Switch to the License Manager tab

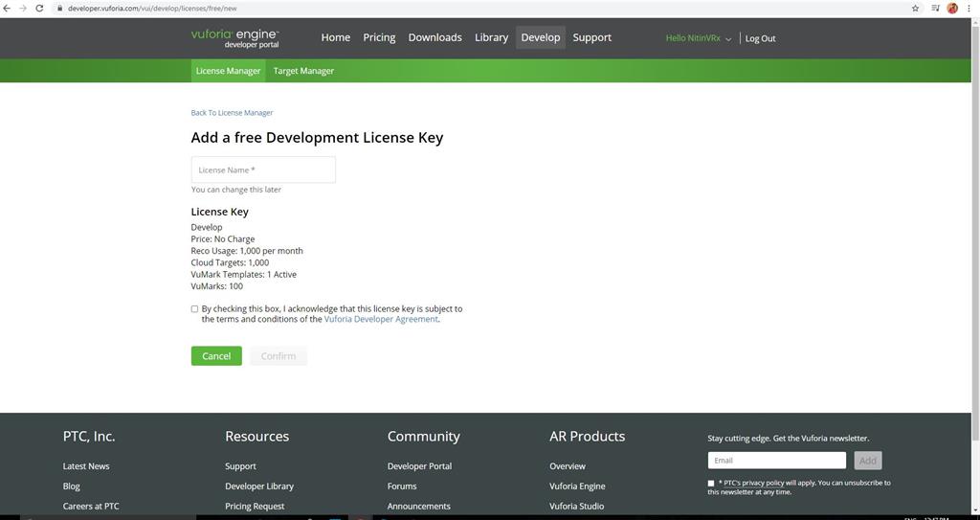(228, 71)
